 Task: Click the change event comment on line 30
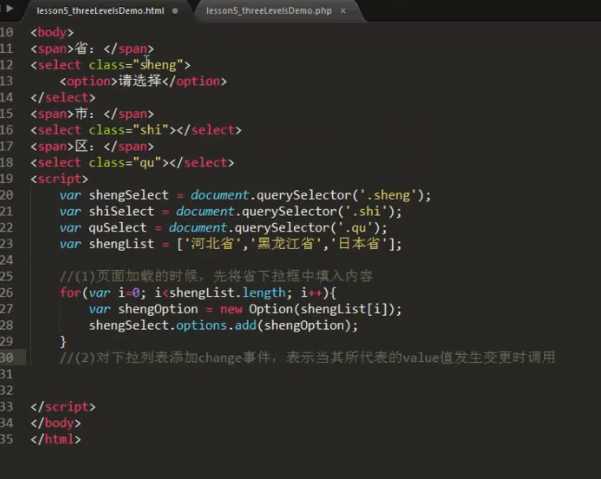point(307,358)
